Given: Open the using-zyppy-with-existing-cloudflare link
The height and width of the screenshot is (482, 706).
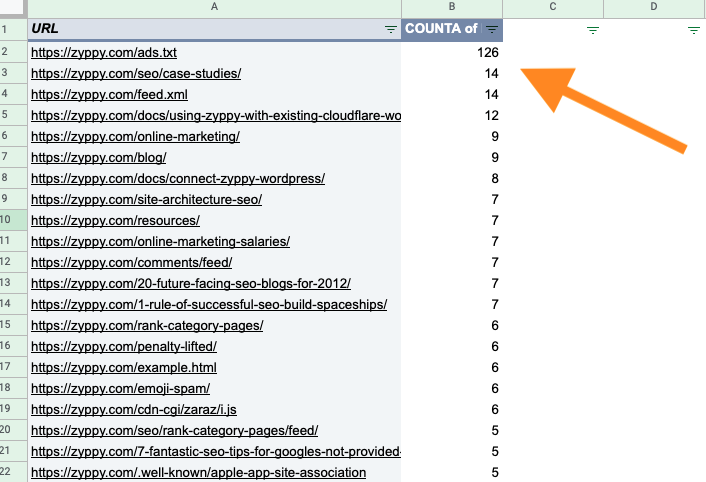Looking at the screenshot, I should [216, 116].
